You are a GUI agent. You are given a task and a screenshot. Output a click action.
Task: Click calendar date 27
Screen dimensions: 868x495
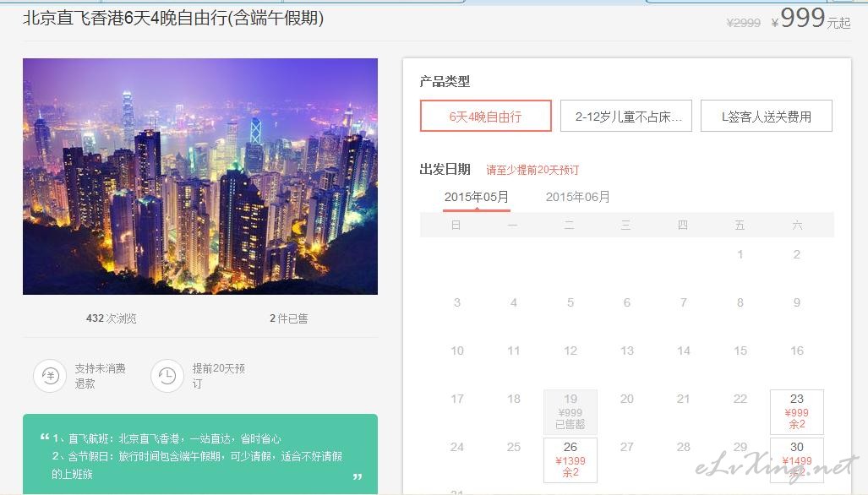coord(626,447)
